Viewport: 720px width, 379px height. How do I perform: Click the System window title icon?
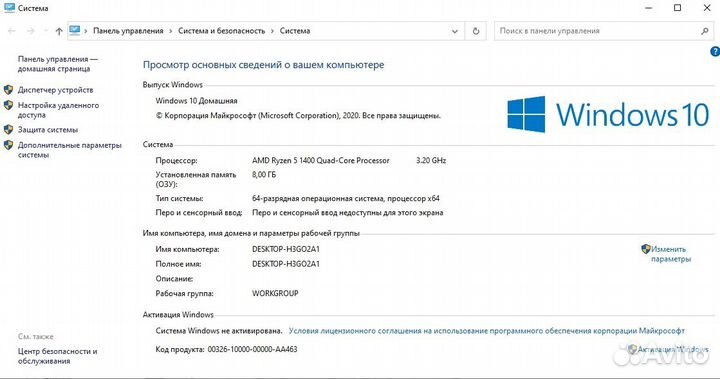click(9, 7)
